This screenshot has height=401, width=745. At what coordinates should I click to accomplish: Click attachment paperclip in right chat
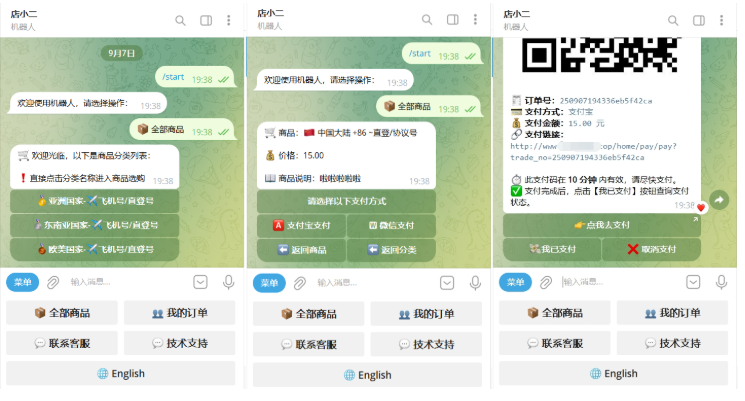(546, 283)
